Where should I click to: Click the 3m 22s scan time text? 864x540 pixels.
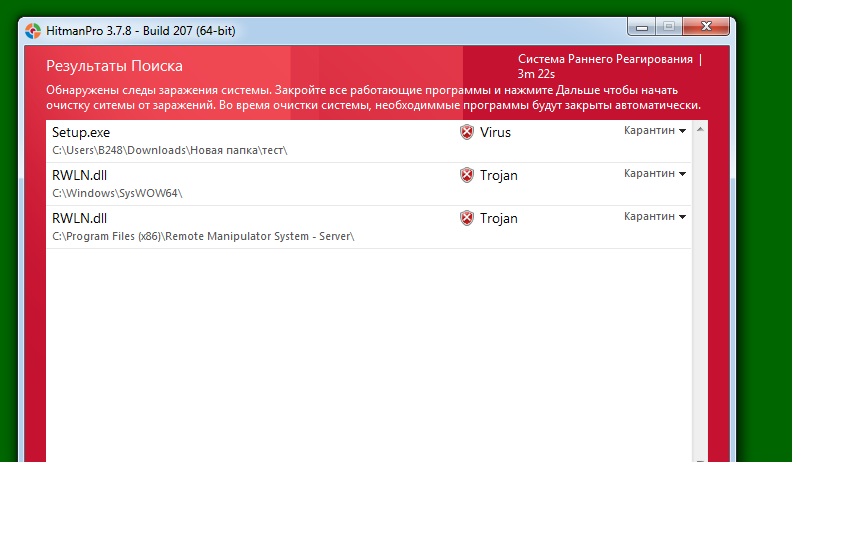536,74
